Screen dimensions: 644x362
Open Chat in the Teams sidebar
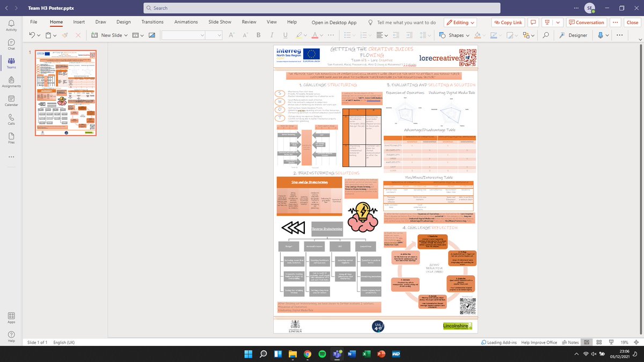click(x=11, y=44)
